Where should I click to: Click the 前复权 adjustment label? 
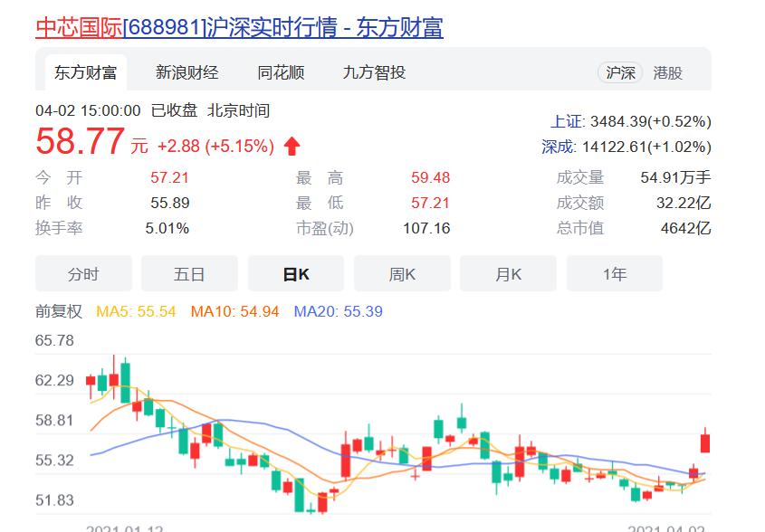pyautogui.click(x=59, y=311)
